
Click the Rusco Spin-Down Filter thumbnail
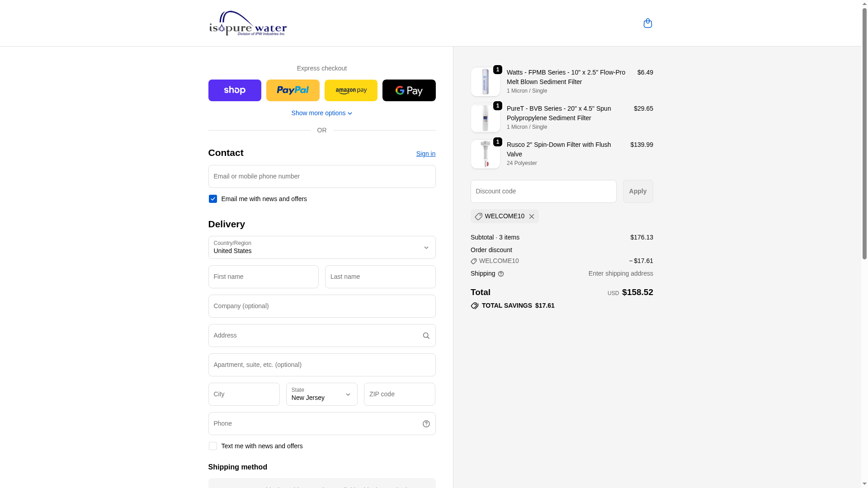[x=486, y=154]
